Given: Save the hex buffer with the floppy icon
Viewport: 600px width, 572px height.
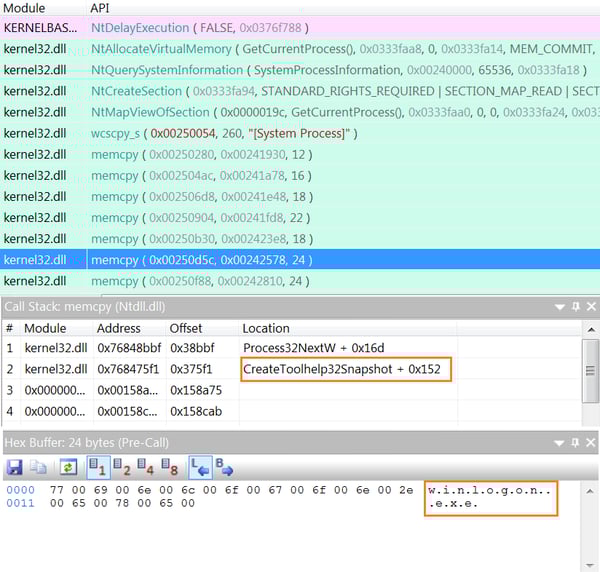Looking at the screenshot, I should (15, 467).
